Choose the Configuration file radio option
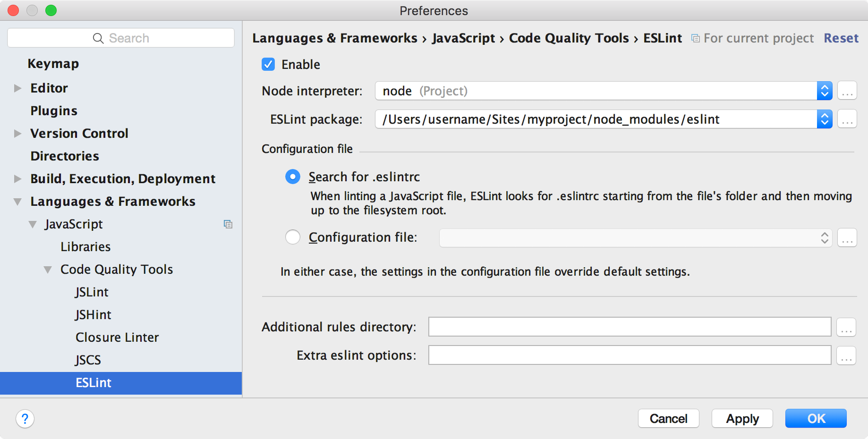868x439 pixels. tap(293, 237)
